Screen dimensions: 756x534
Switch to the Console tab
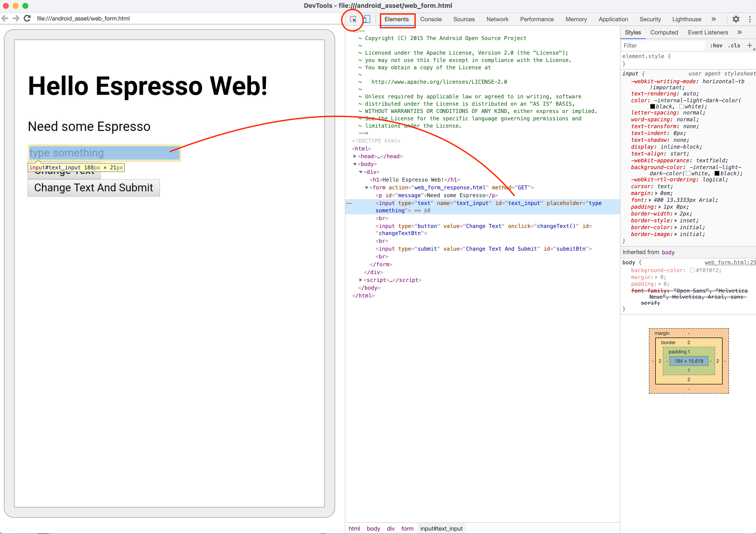[431, 19]
